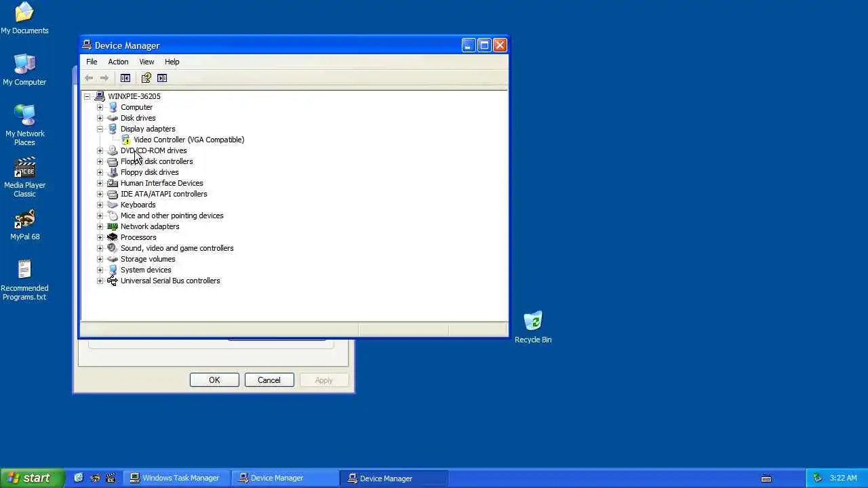Open Recommended Programs.txt file icon
This screenshot has height=488, width=868.
[x=24, y=270]
